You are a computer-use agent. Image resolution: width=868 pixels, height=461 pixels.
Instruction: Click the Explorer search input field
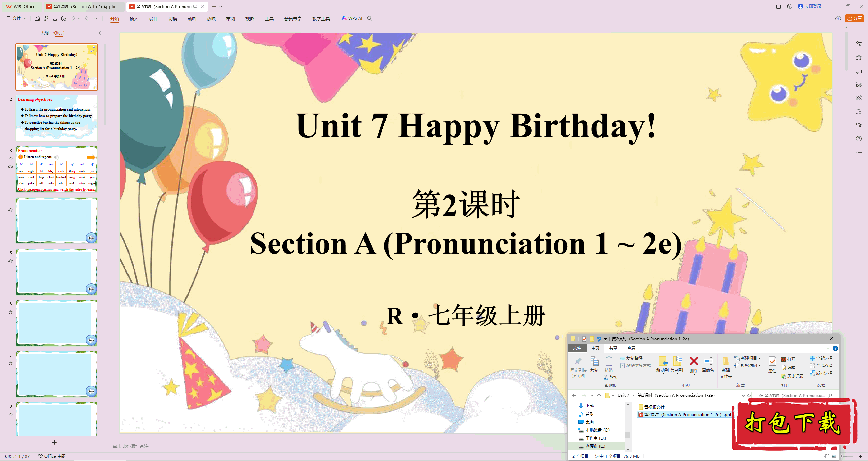795,395
